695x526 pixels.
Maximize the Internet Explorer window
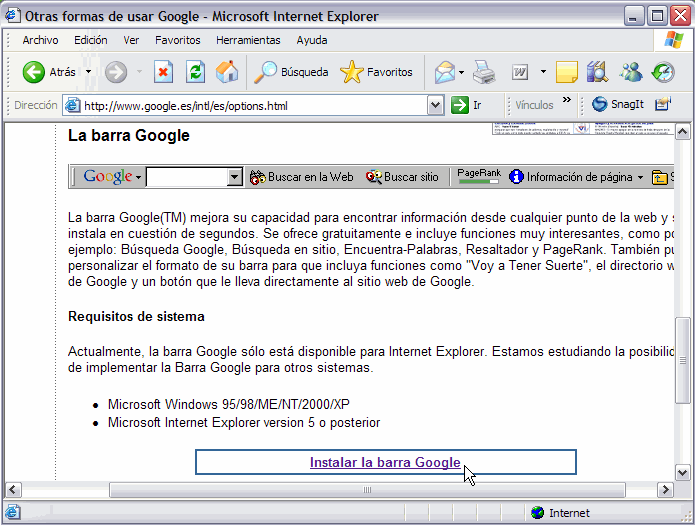point(657,16)
